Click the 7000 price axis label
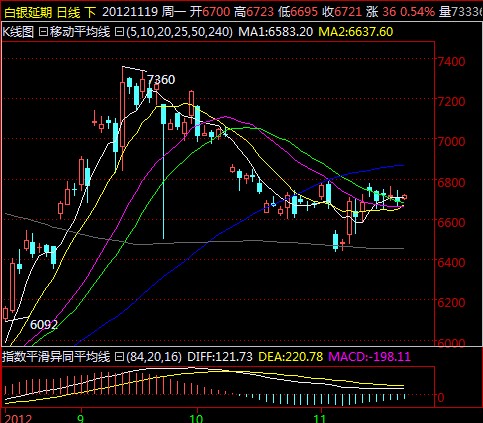Viewport: 483px width, 423px height. [x=451, y=141]
